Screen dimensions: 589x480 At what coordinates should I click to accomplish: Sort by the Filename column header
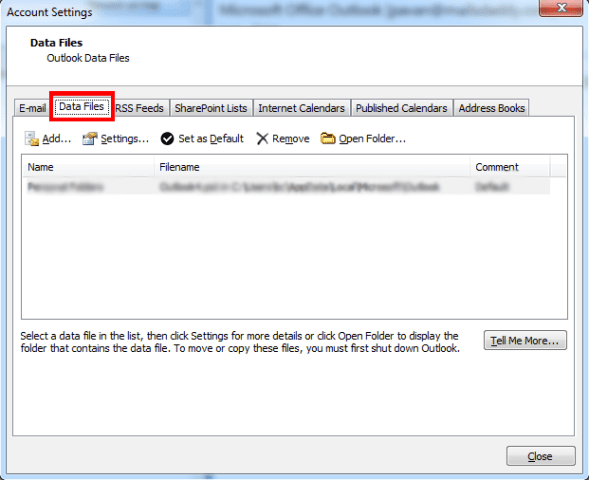tap(312, 167)
